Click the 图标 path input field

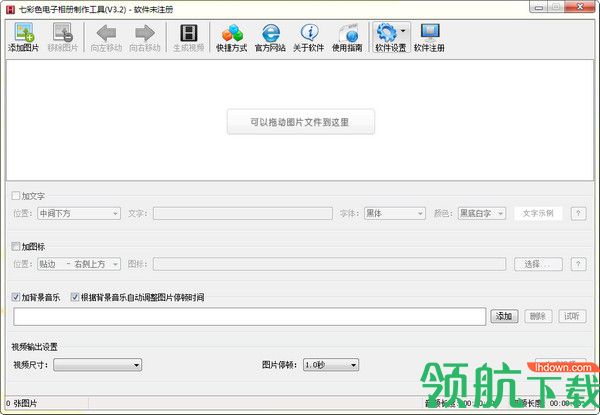pos(329,264)
